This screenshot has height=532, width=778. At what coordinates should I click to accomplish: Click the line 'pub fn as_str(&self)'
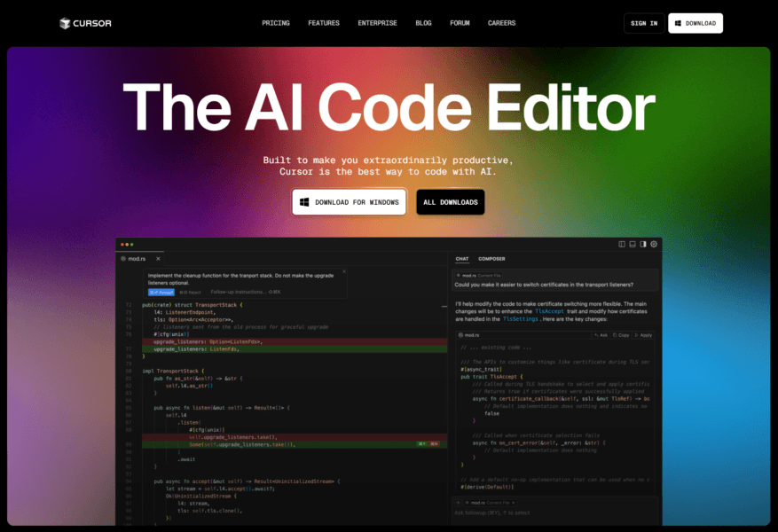point(198,379)
